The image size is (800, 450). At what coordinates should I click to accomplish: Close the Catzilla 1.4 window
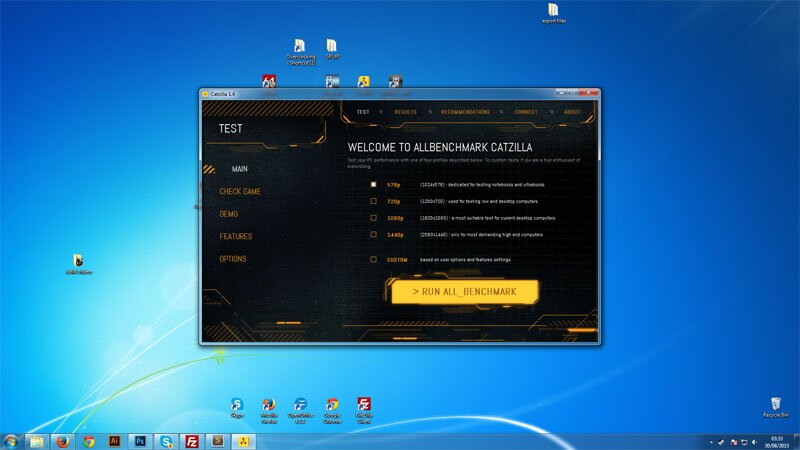pyautogui.click(x=589, y=93)
